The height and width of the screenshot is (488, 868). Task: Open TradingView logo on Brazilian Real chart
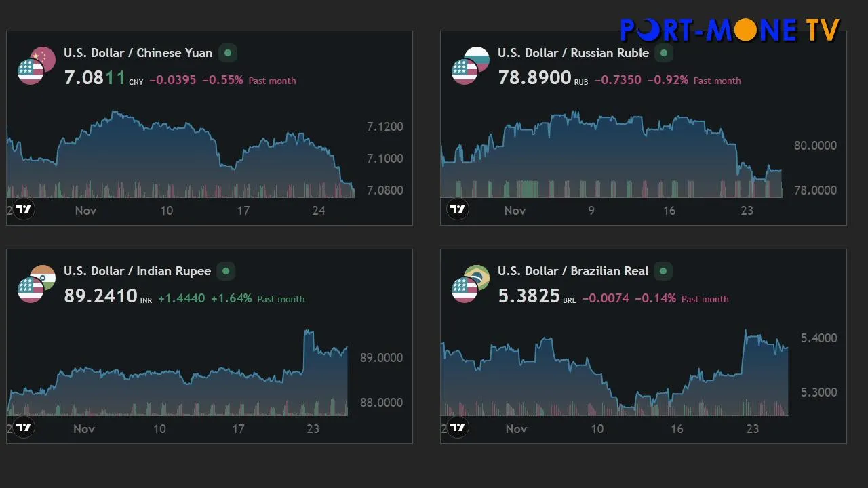458,427
